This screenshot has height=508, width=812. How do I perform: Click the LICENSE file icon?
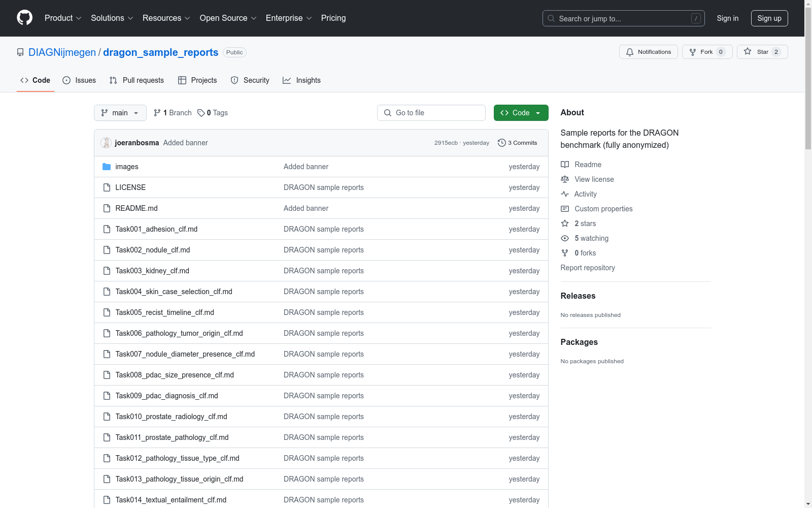[107, 187]
